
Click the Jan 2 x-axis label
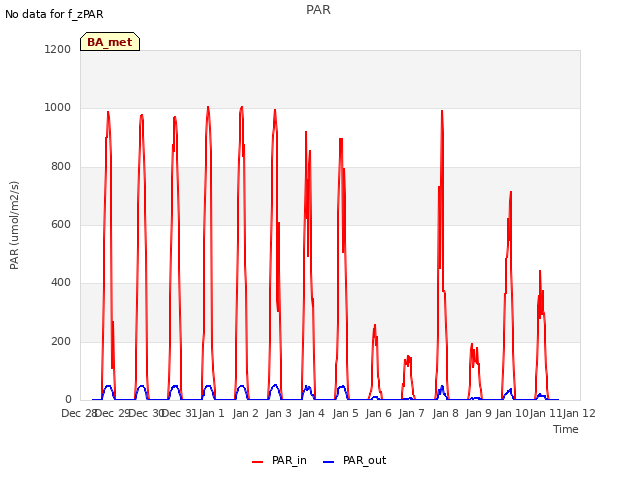246,413
